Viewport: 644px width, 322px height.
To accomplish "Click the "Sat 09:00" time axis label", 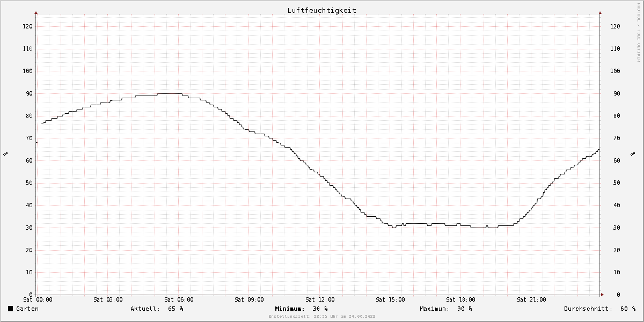I will [x=249, y=299].
